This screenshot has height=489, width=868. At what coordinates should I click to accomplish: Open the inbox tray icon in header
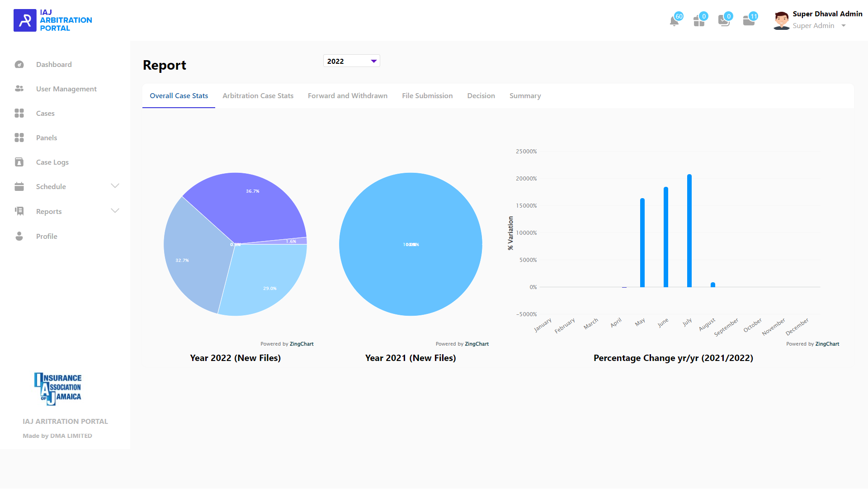724,21
